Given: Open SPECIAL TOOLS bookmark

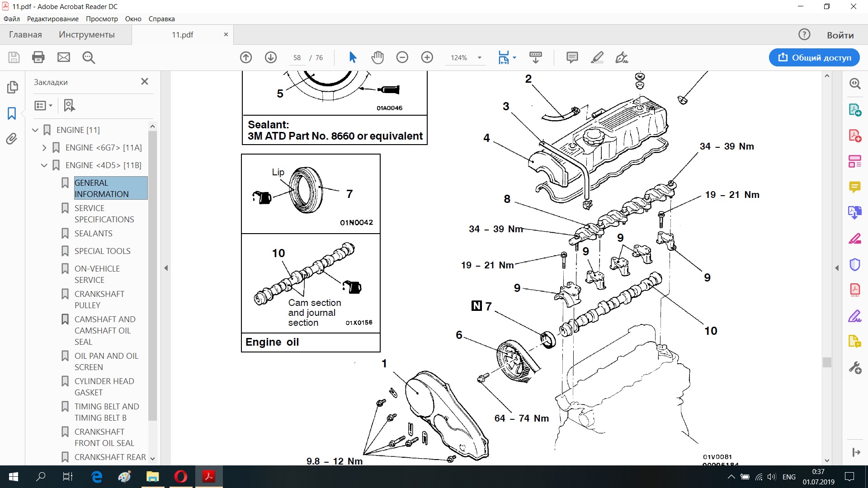Looking at the screenshot, I should (102, 251).
